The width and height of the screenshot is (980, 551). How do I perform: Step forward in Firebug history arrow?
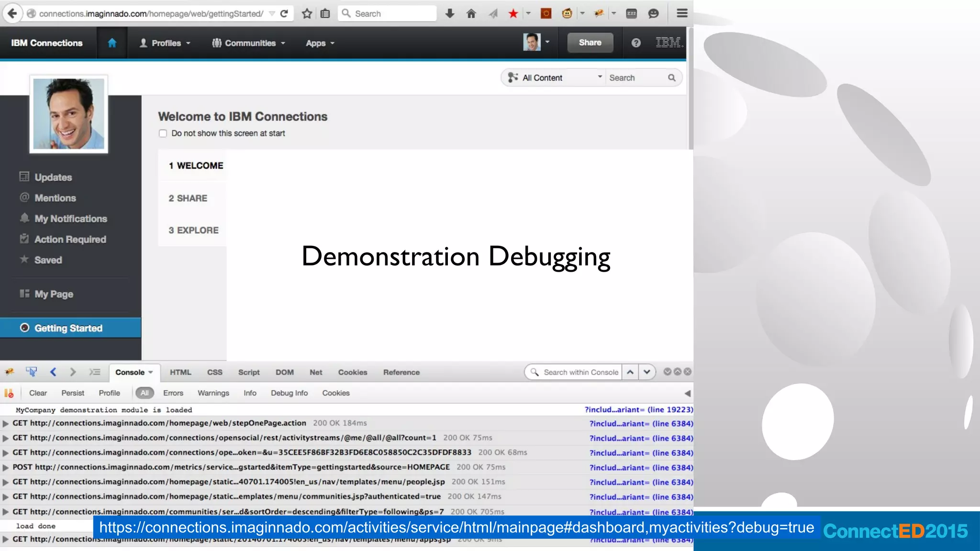click(x=73, y=372)
